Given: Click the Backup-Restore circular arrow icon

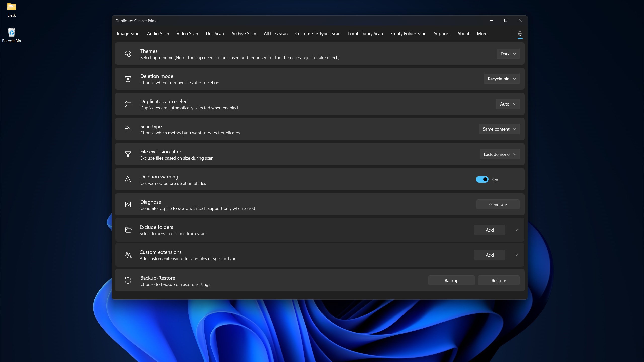Looking at the screenshot, I should 128,280.
